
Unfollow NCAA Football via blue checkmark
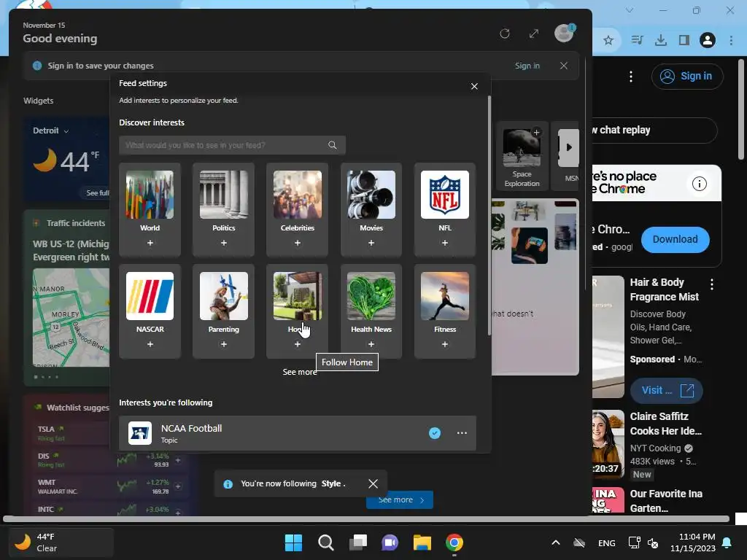435,433
